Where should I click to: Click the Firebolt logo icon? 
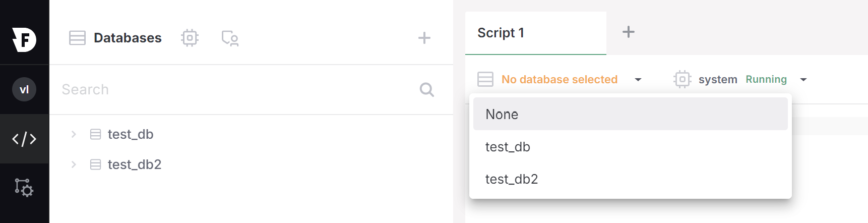tap(24, 39)
